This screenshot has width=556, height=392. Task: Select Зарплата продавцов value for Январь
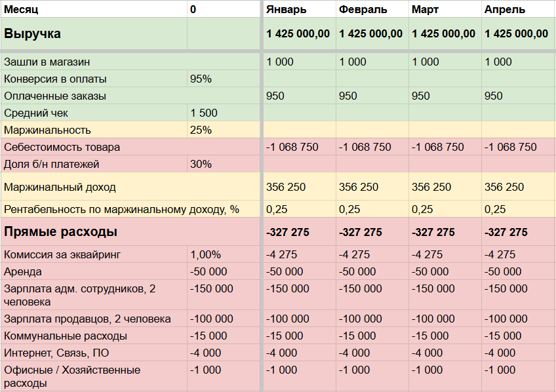[x=299, y=319]
